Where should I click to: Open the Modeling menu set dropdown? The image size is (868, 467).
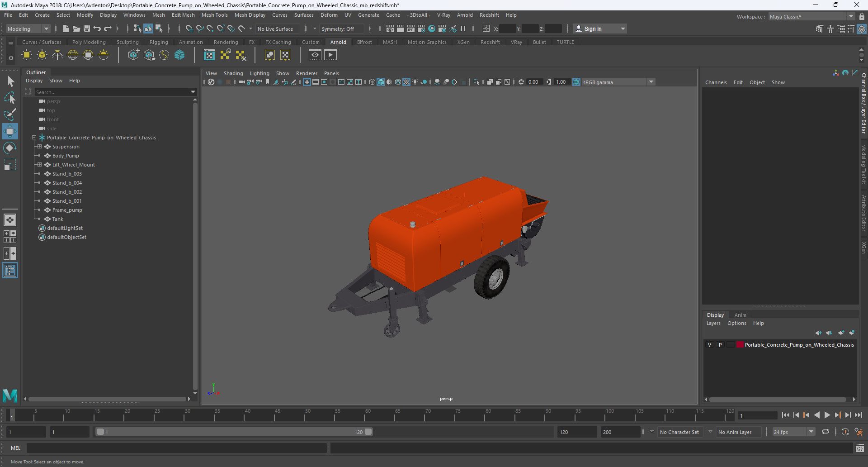[x=28, y=29]
